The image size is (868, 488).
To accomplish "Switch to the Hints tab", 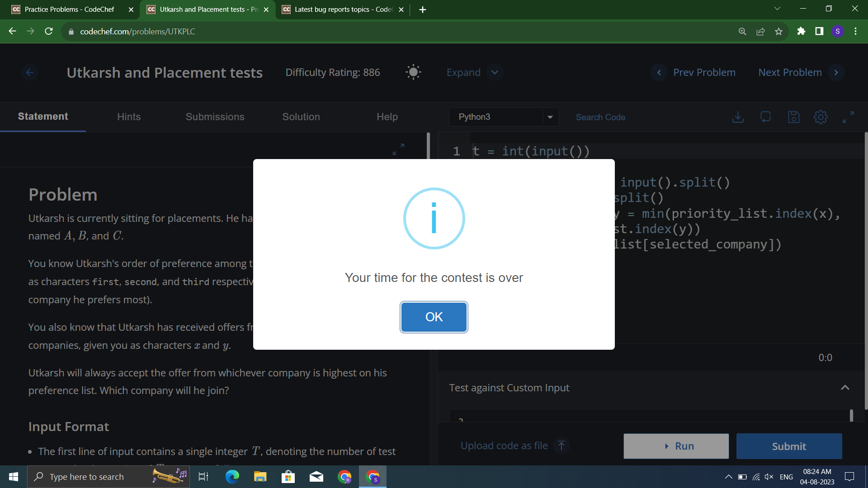I will pyautogui.click(x=129, y=117).
